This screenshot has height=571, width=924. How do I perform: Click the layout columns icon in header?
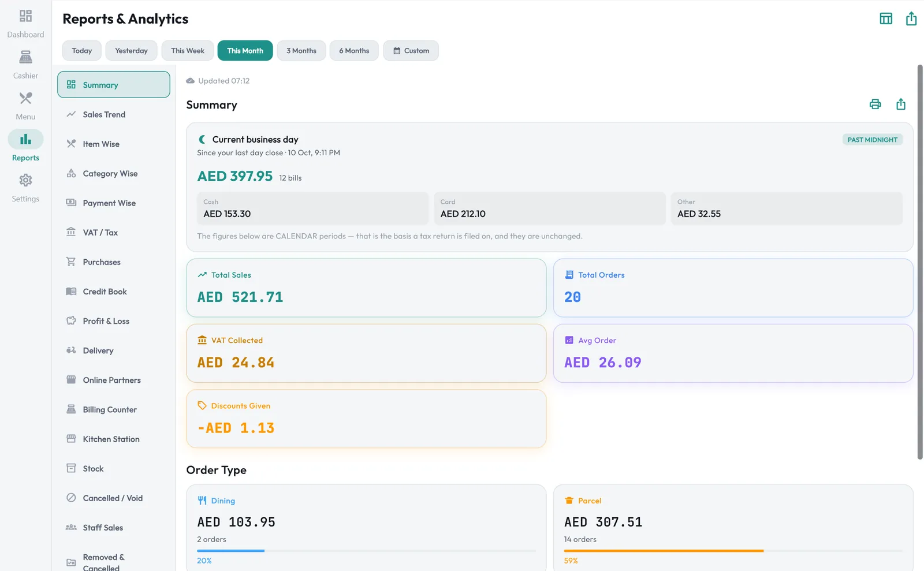click(x=886, y=18)
